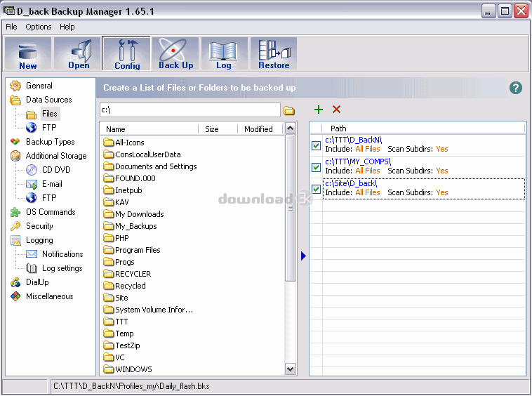Select the Restore toolbar icon

(274, 54)
